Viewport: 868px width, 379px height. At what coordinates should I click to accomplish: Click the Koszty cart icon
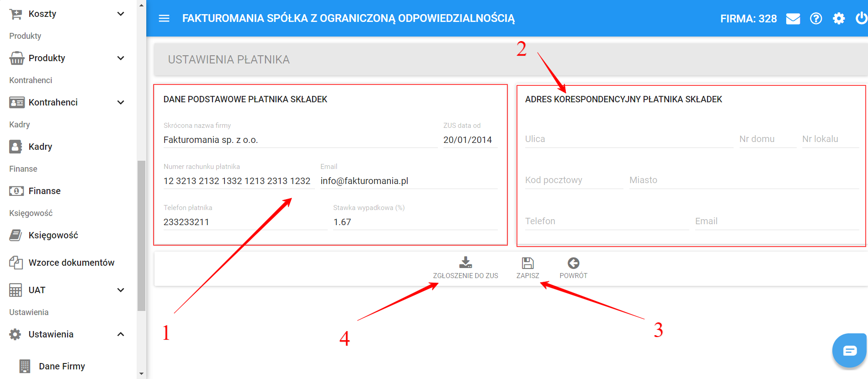[x=16, y=14]
